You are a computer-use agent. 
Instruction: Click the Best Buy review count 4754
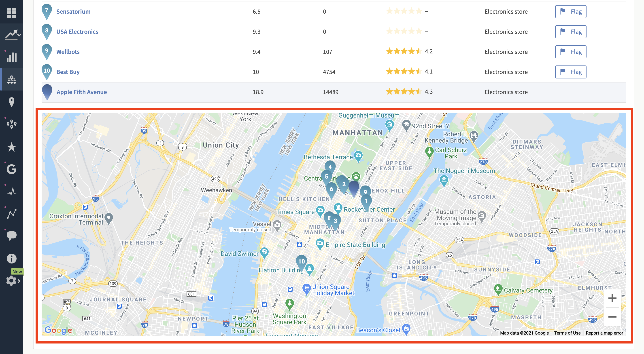[329, 72]
